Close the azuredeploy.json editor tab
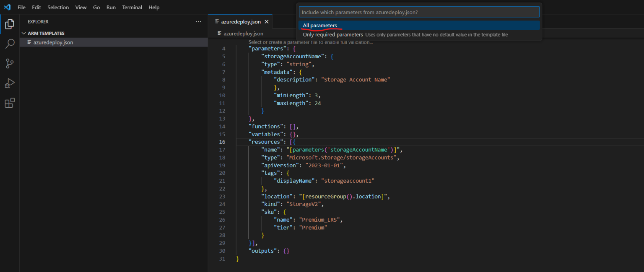Viewport: 644px width, 272px height. 266,21
